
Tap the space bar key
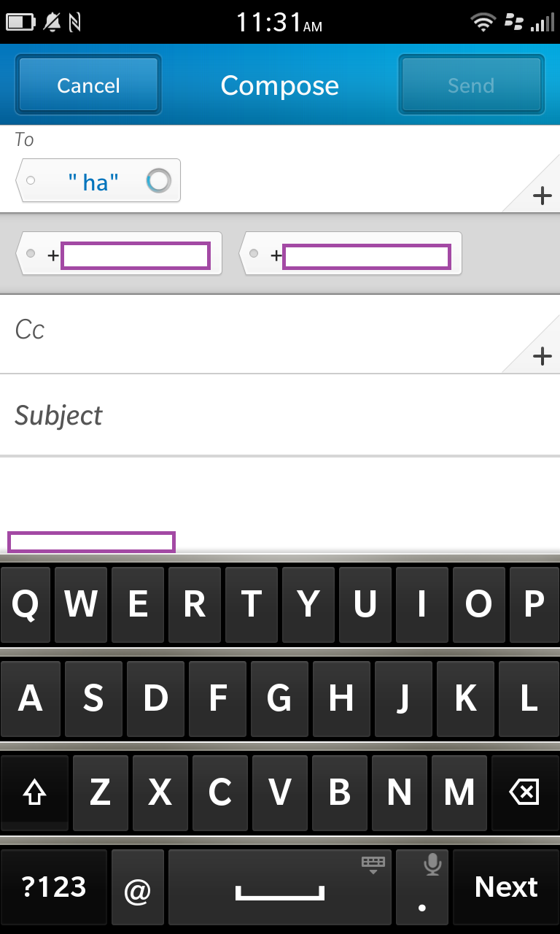[x=280, y=887]
